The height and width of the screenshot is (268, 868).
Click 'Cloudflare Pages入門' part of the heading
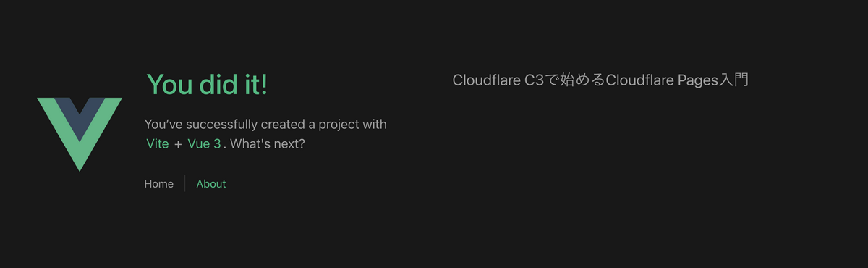[677, 80]
